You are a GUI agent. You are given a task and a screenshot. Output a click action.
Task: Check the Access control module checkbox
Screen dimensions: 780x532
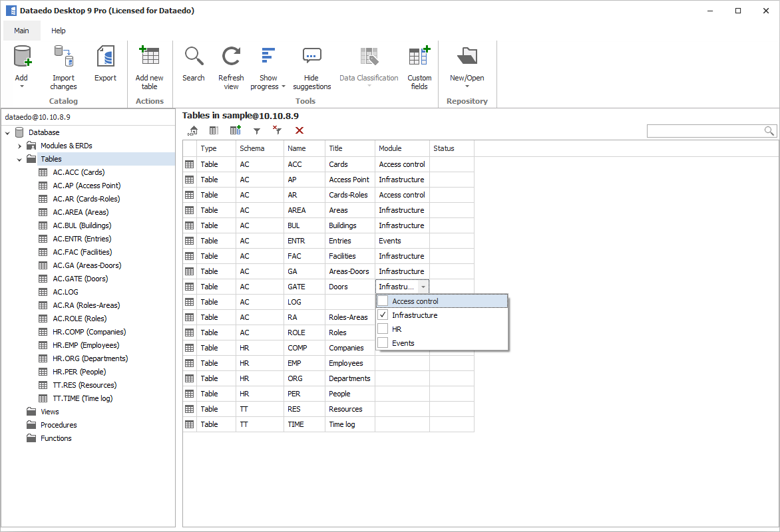pyautogui.click(x=383, y=301)
